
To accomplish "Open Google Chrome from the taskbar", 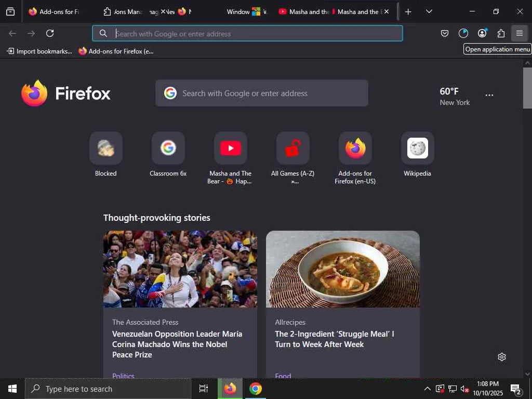I will click(x=256, y=389).
